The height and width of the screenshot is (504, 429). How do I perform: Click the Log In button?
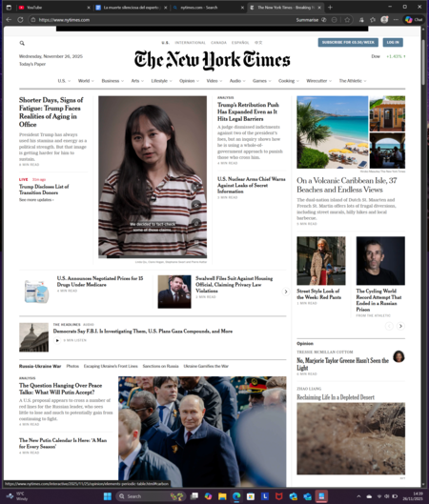[x=393, y=43]
